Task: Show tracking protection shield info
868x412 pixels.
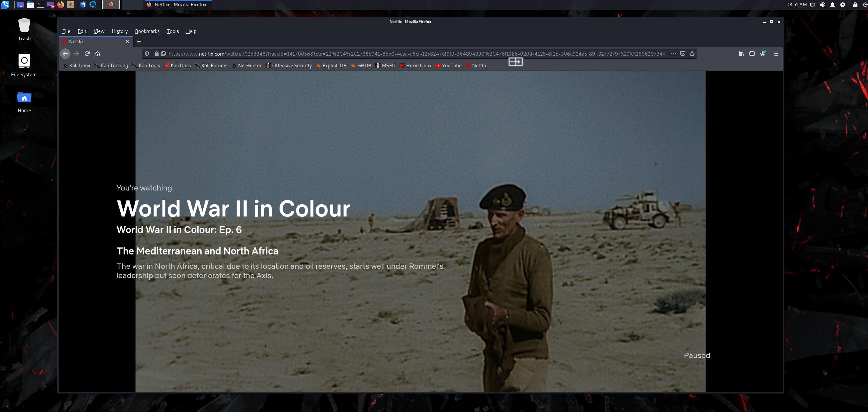Action: pyautogui.click(x=147, y=54)
